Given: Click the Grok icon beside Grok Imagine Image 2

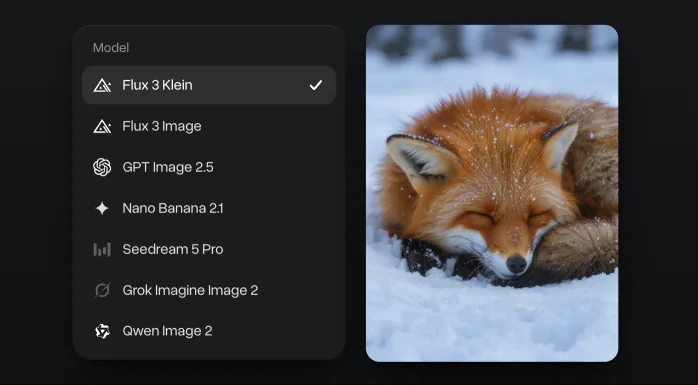Looking at the screenshot, I should pos(102,290).
